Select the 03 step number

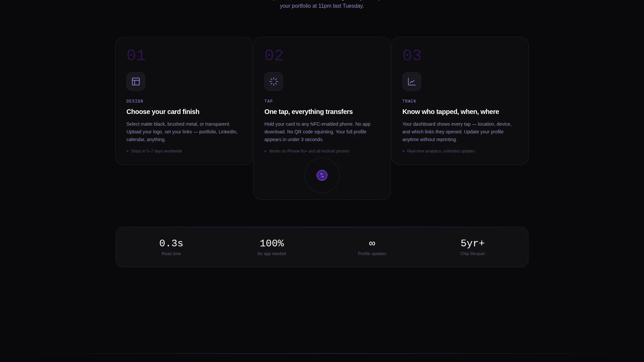coord(412,55)
